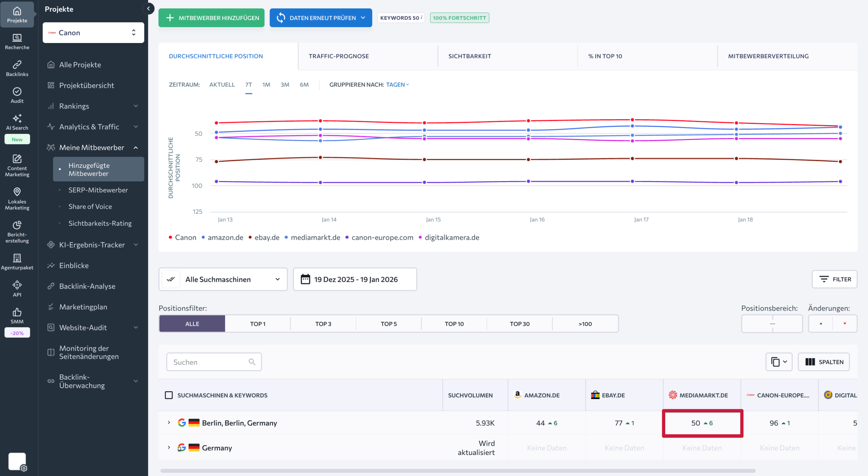
Task: Select the TOP 10 position filter
Action: pos(454,324)
